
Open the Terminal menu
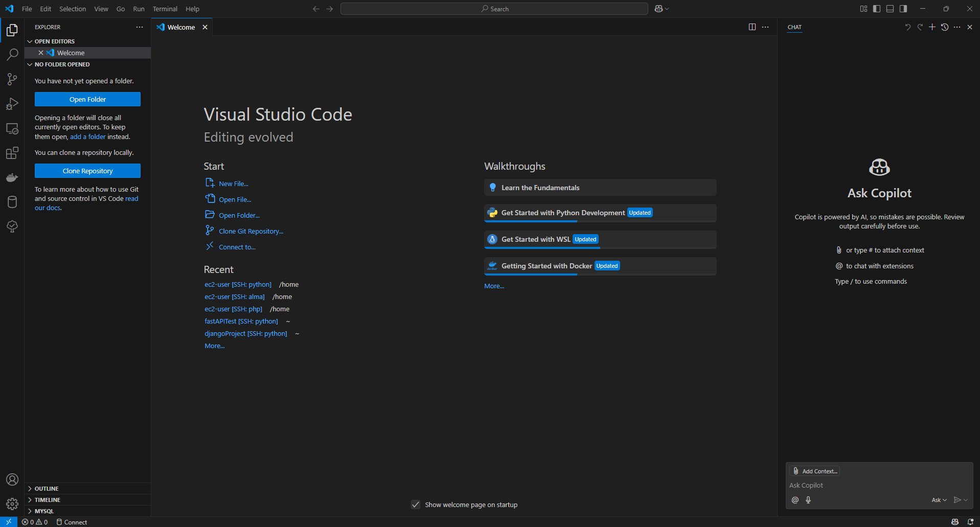click(165, 9)
